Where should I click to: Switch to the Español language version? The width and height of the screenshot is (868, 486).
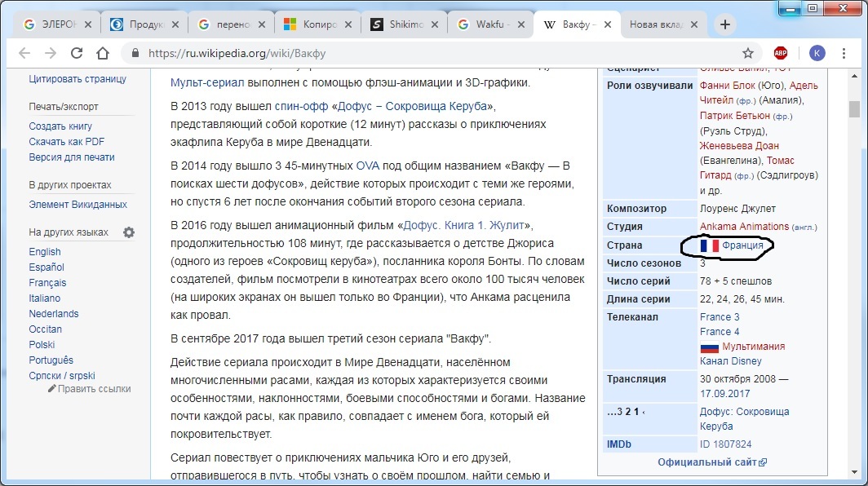click(x=46, y=267)
